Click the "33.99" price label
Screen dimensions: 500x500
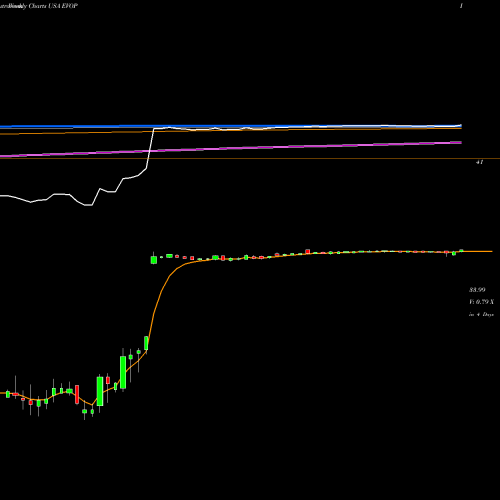tap(477, 290)
